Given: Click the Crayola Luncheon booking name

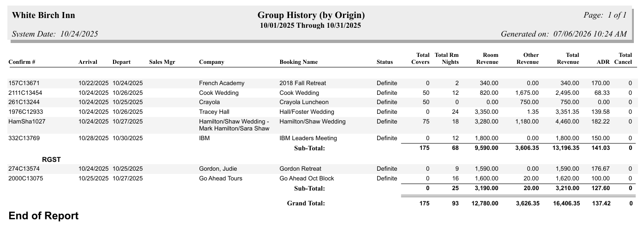Looking at the screenshot, I should click(x=304, y=102).
